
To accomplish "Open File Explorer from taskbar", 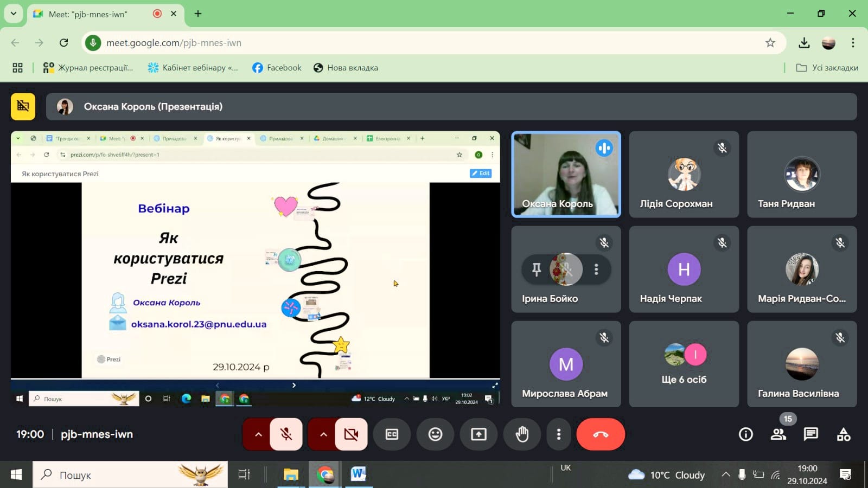I will (x=291, y=475).
